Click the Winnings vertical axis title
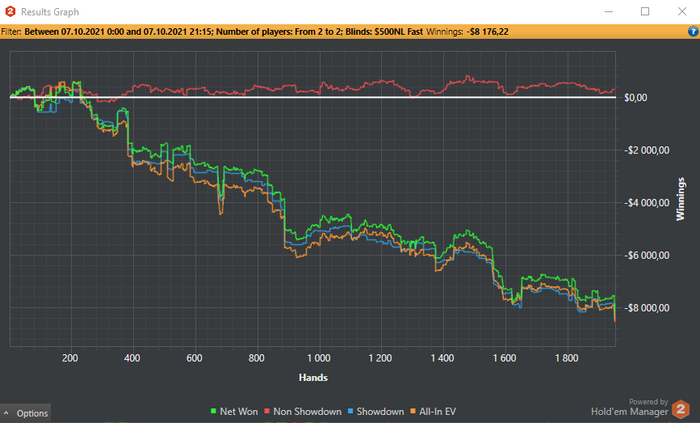Screen dimensions: 700x423 tap(680, 199)
